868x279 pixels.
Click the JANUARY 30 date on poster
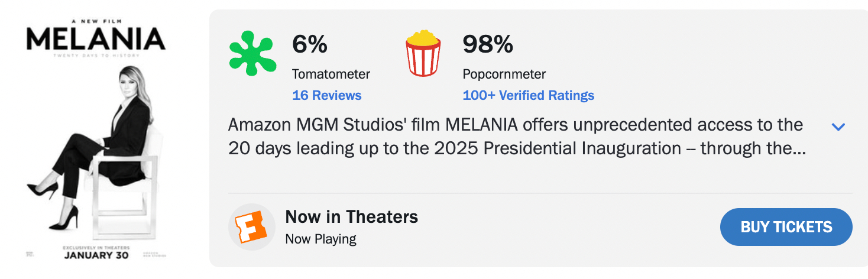(x=96, y=256)
